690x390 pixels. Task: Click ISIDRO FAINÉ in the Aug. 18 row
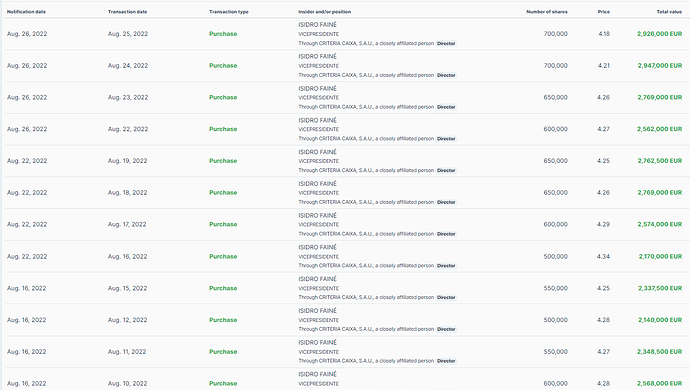[x=317, y=184]
